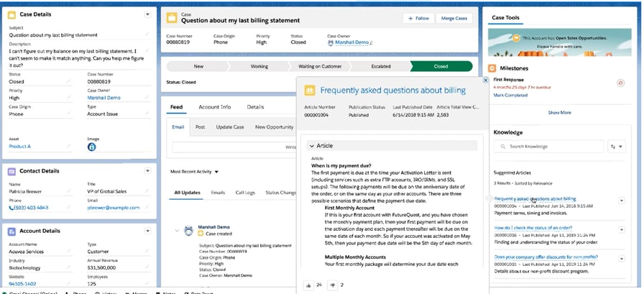This screenshot has width=644, height=294.
Task: Open the Contact Details panel dropdown arrow
Action: (147, 171)
